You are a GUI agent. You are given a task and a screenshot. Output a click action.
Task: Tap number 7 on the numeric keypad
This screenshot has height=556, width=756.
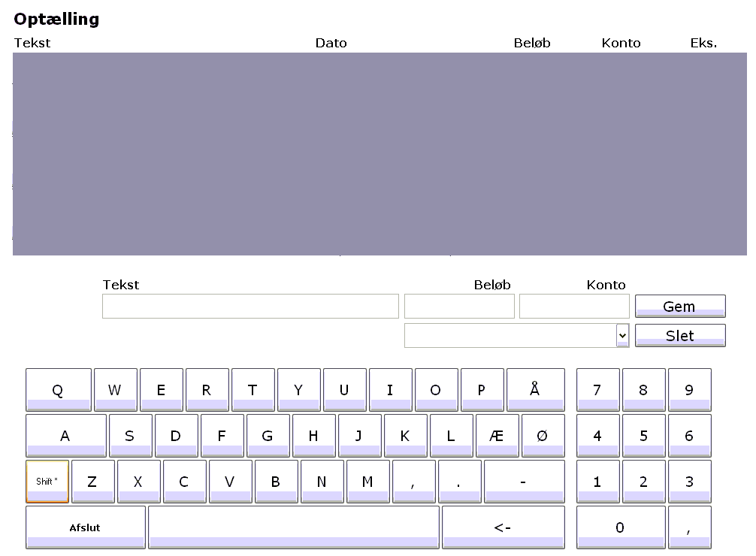(597, 390)
